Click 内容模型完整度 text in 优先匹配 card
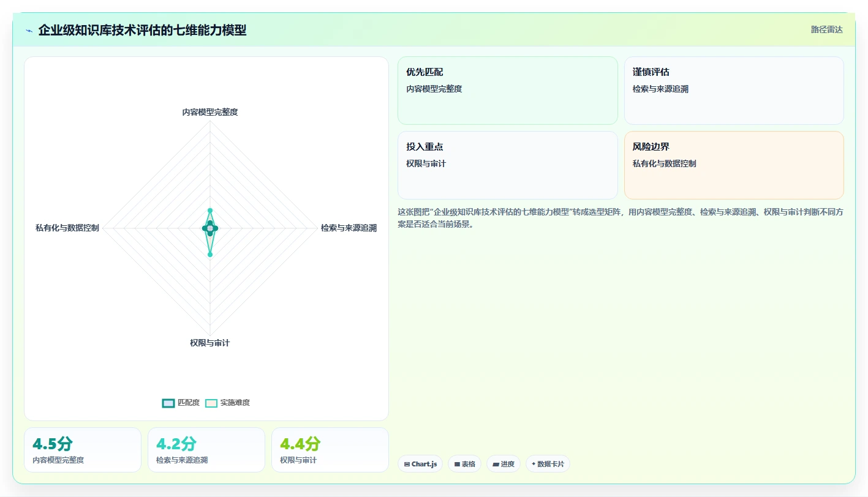The height and width of the screenshot is (497, 868). pos(434,89)
